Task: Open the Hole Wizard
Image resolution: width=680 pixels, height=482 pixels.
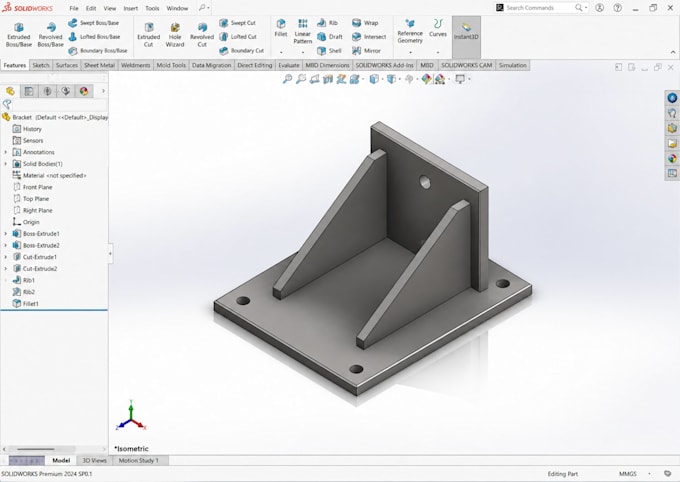Action: pyautogui.click(x=175, y=35)
